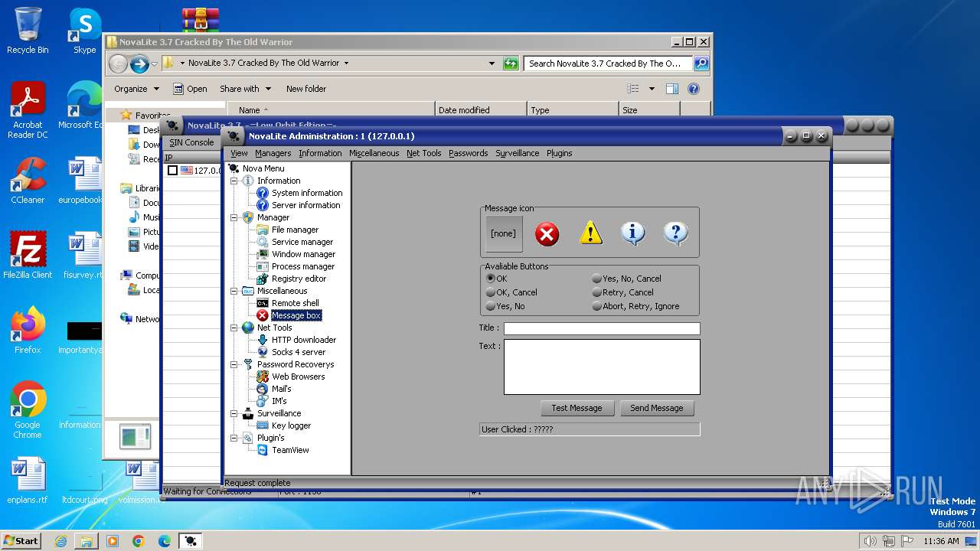This screenshot has width=980, height=551.
Task: Select the red error message icon
Action: (x=547, y=233)
